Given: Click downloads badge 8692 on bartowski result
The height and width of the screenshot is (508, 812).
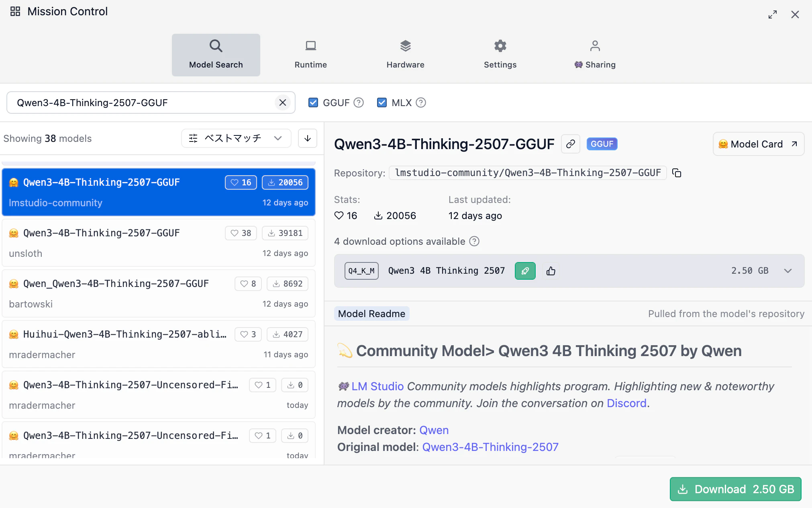Looking at the screenshot, I should 288,284.
